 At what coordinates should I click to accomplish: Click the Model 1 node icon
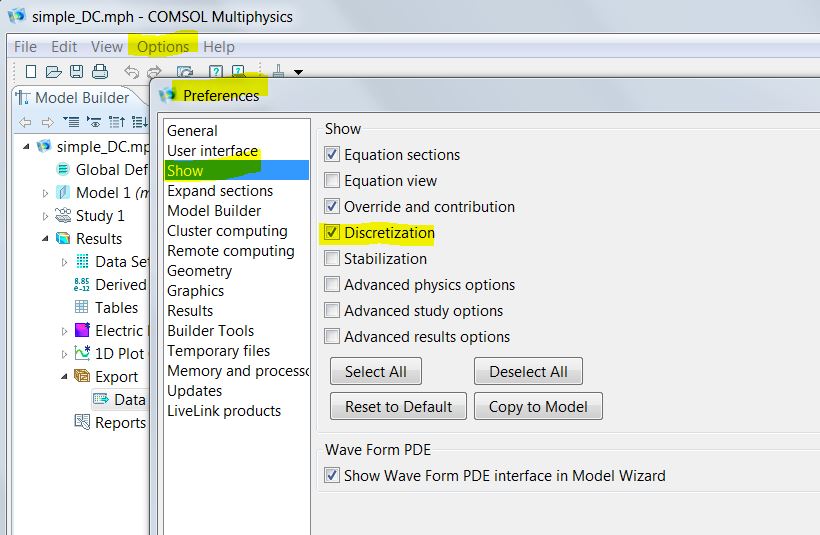click(63, 192)
